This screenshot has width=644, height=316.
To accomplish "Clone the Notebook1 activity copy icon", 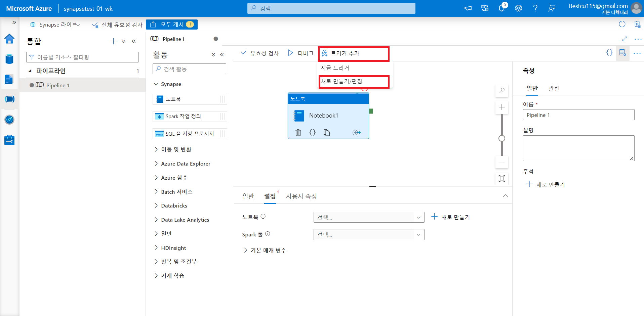I will [327, 133].
